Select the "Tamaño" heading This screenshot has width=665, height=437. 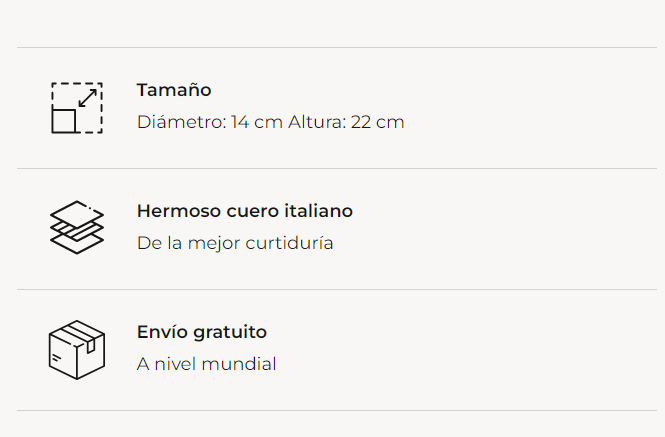174,90
